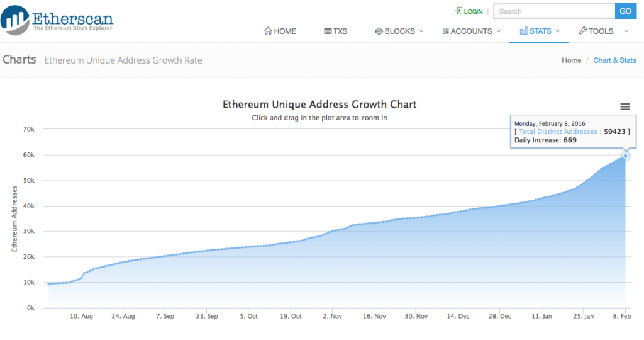Click the 'Click and drag in the plot area' subtitle
The width and height of the screenshot is (644, 340).
tap(319, 118)
